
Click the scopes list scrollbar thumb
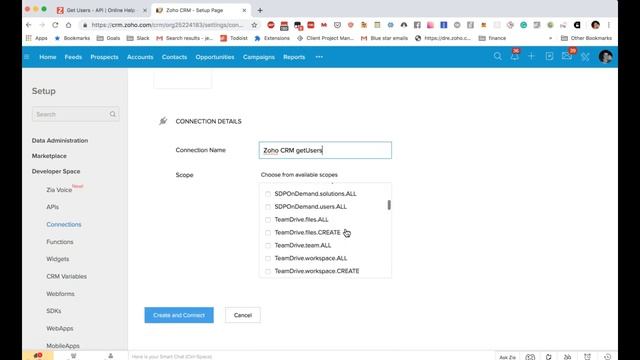point(389,205)
